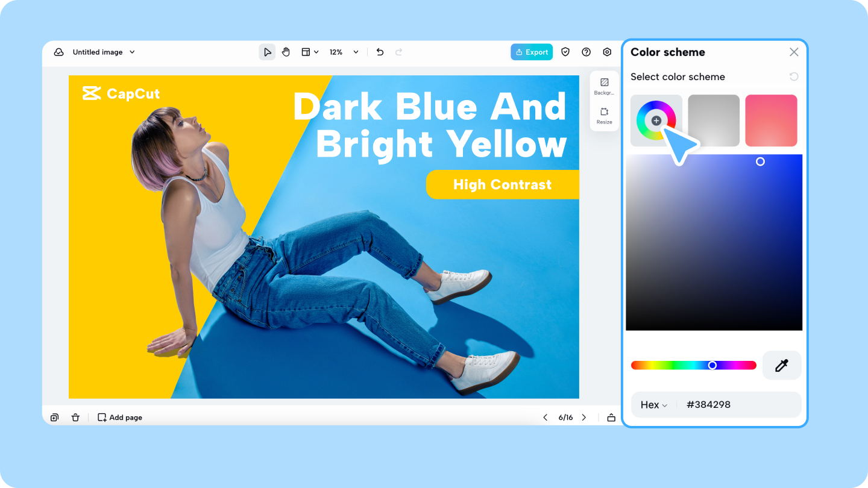The width and height of the screenshot is (868, 488).
Task: Go to the next page
Action: [583, 417]
